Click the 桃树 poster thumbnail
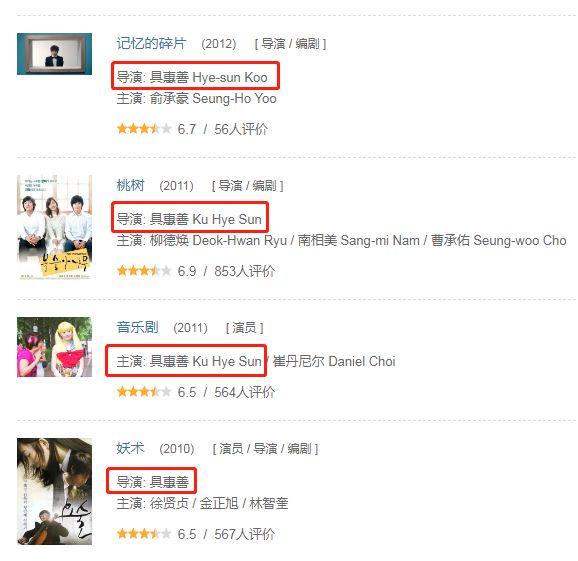Image resolution: width=578 pixels, height=561 pixels. 55,227
